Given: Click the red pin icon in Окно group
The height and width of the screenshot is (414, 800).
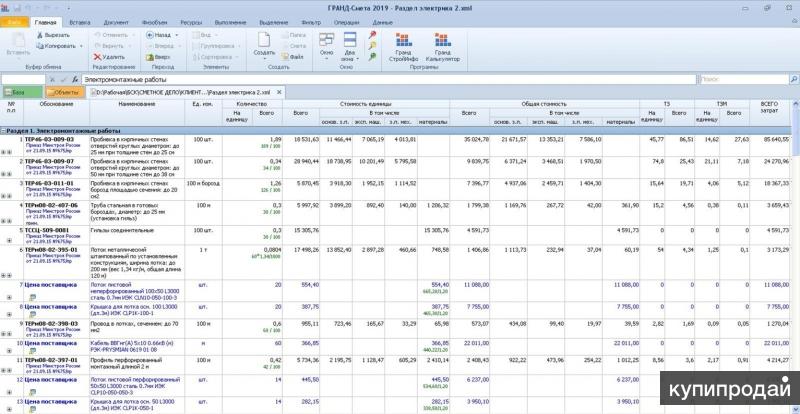Looking at the screenshot, I should tap(372, 35).
